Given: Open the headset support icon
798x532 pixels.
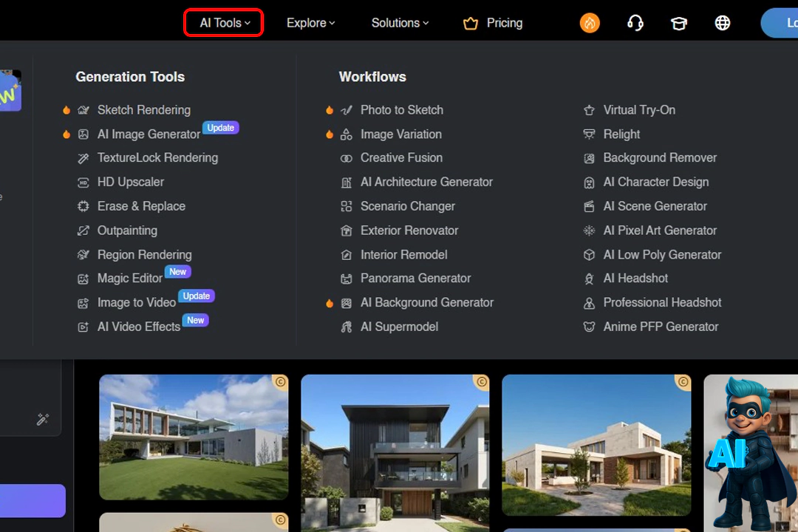Looking at the screenshot, I should click(x=635, y=23).
